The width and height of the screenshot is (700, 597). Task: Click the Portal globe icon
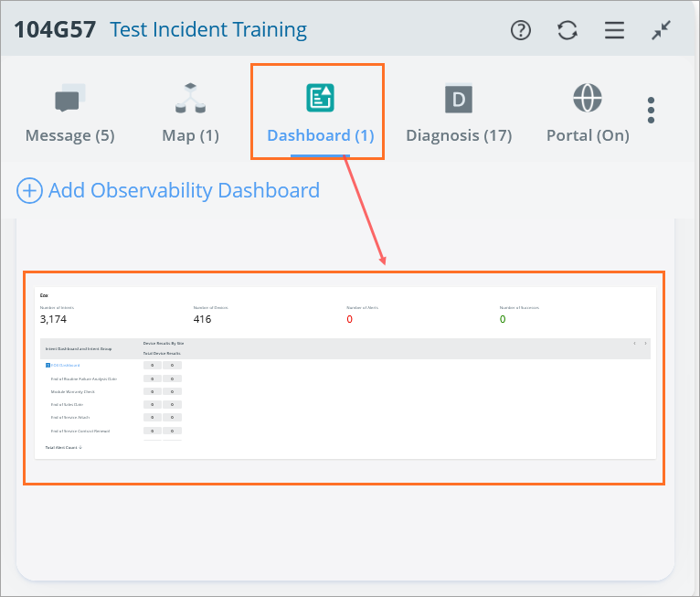587,97
